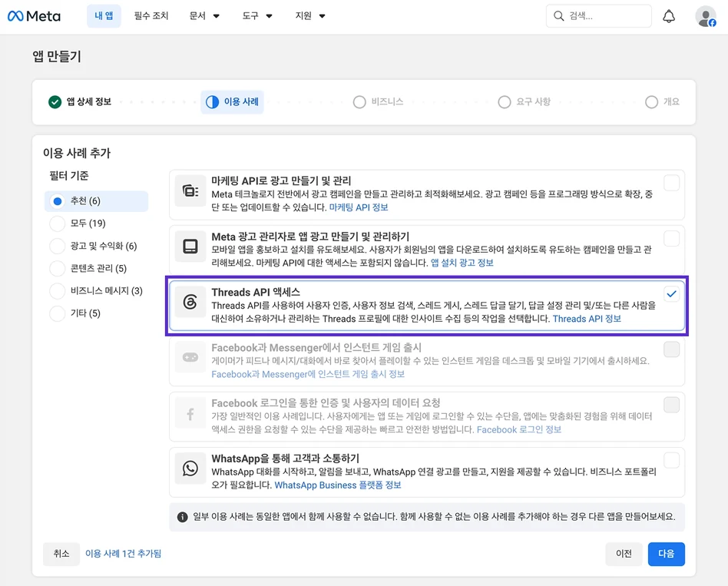Image resolution: width=728 pixels, height=586 pixels.
Task: Open the WhatsApp Business 플랫폼 정보 link
Action: tap(338, 485)
